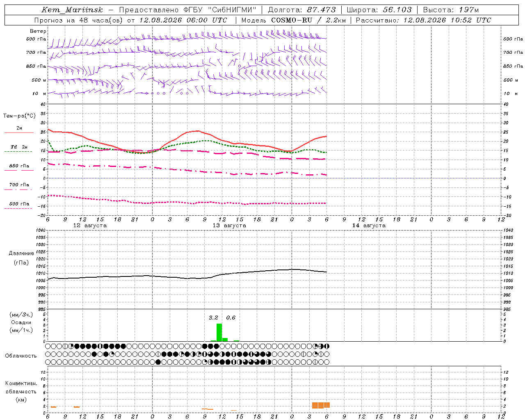Screen dimensions: 525x420
Task: Select the 14 августа date label
Action: (369, 226)
